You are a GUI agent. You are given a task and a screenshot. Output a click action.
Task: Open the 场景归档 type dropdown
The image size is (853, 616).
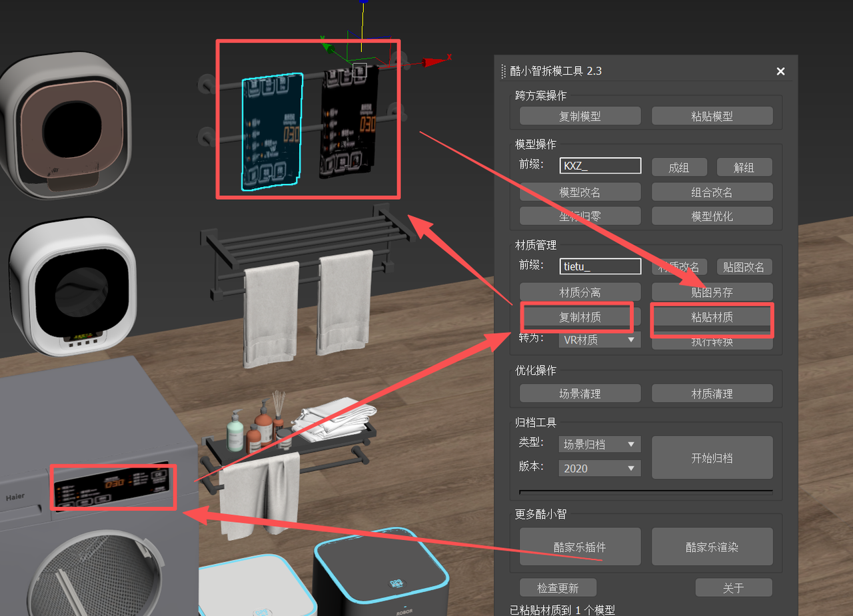point(599,444)
